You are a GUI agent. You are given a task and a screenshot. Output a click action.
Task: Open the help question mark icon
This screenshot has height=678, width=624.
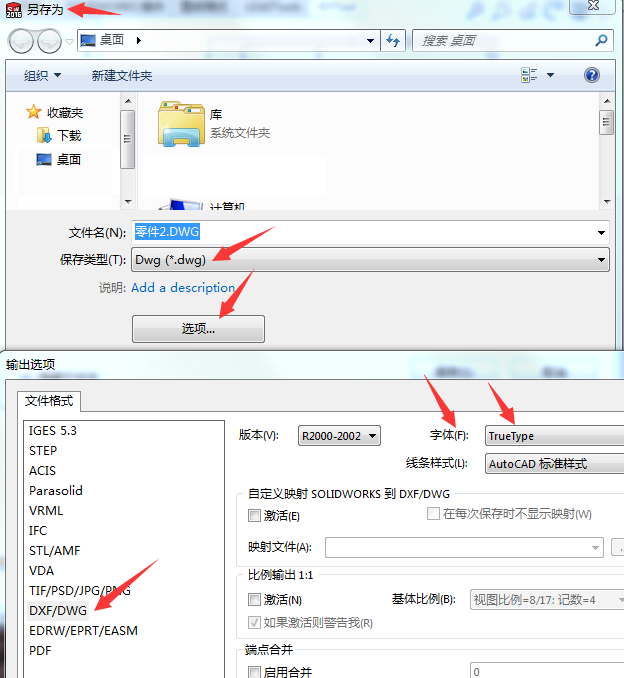coord(592,75)
